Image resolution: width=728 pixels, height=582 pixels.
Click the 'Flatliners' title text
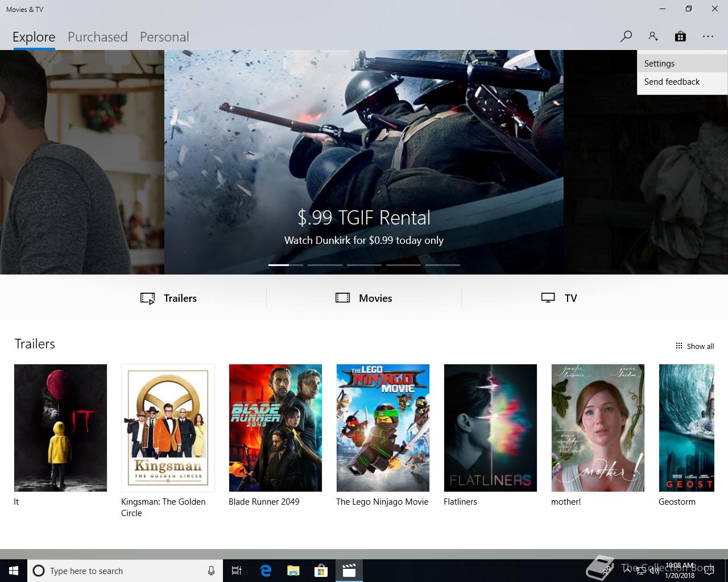click(460, 502)
